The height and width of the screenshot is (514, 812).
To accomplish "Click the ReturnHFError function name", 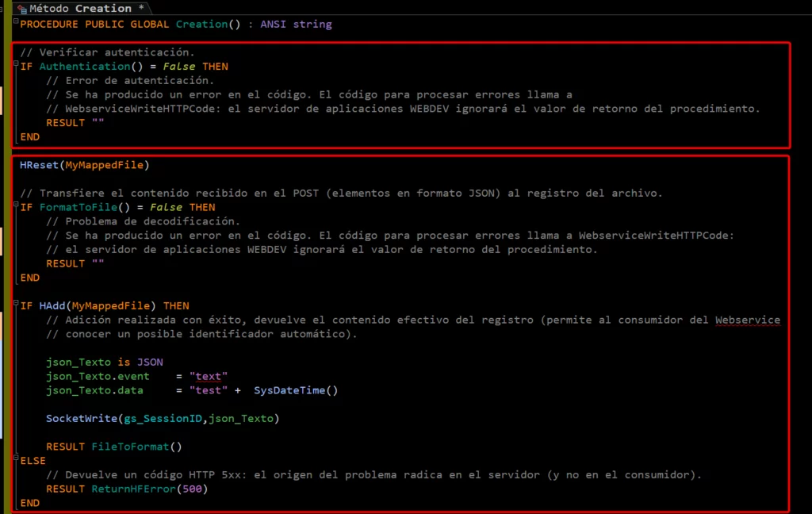I will coord(133,489).
